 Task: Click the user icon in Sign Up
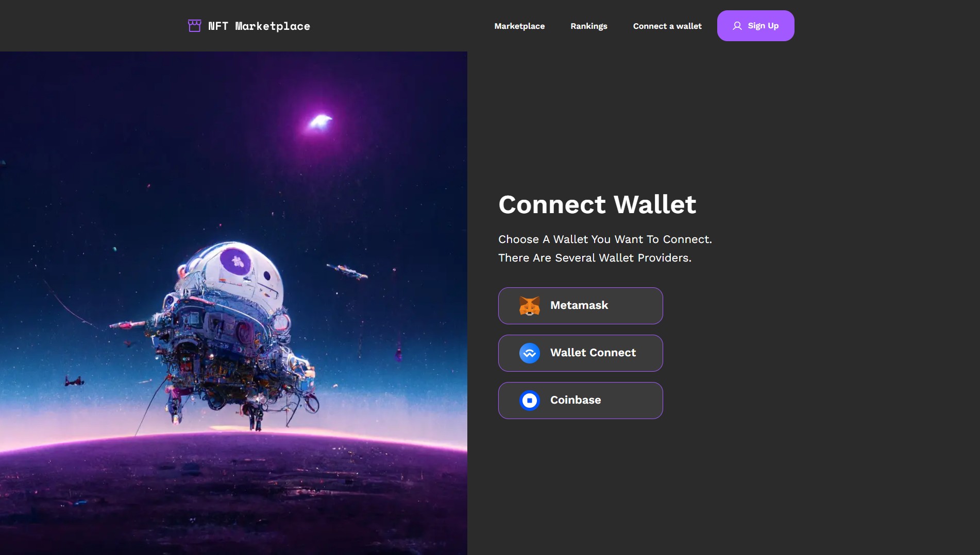tap(737, 26)
